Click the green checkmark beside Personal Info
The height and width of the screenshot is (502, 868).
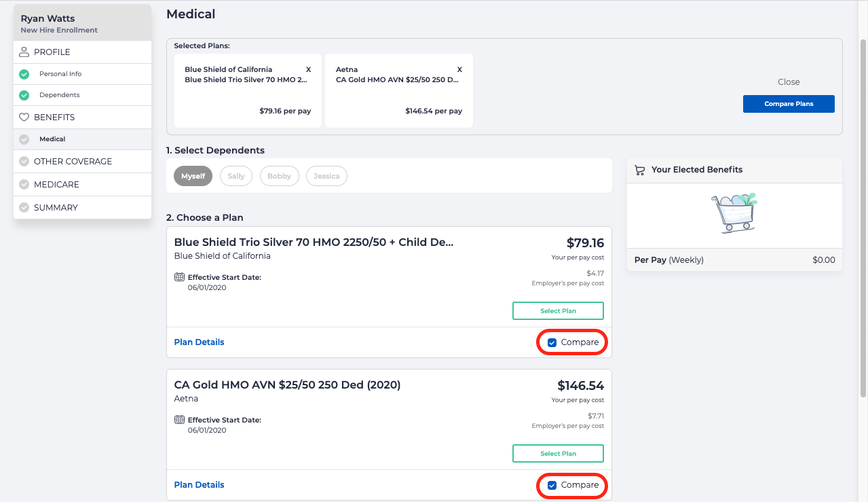[24, 74]
